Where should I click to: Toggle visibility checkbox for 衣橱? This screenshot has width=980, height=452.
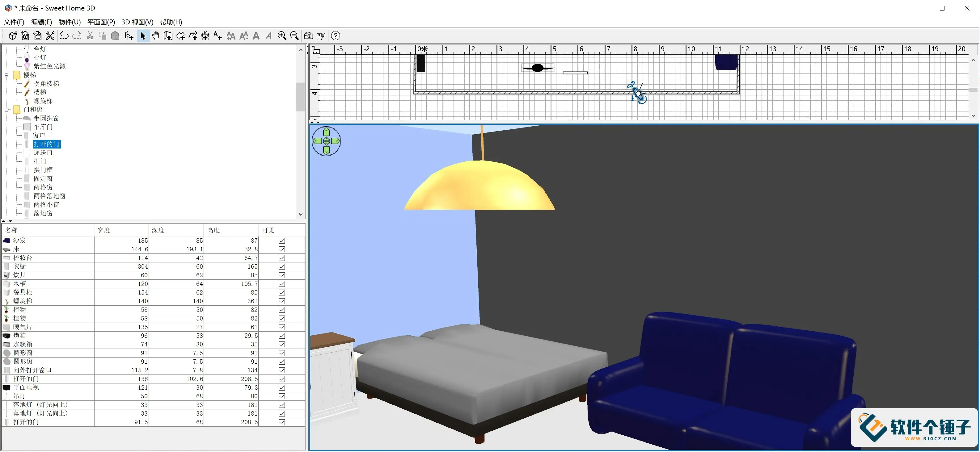(x=282, y=266)
